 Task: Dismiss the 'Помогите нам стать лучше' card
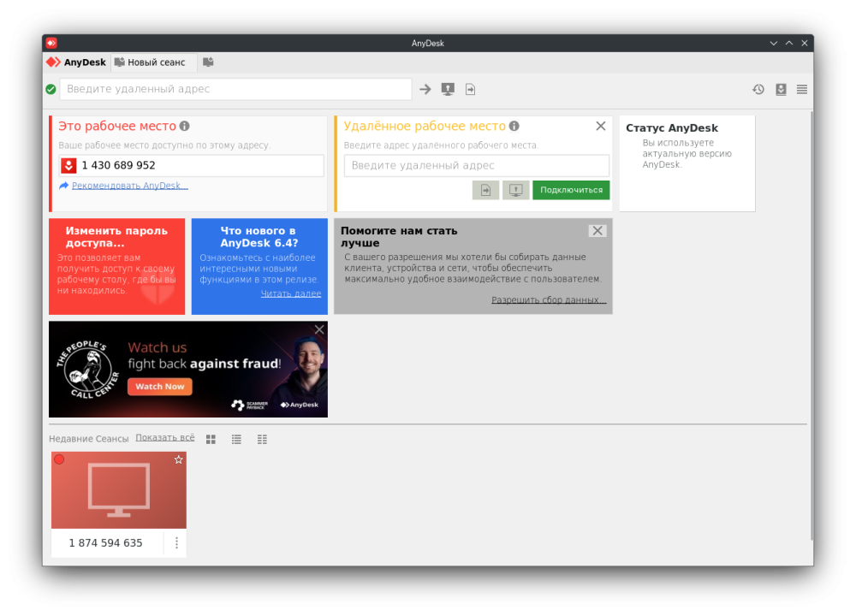click(597, 231)
